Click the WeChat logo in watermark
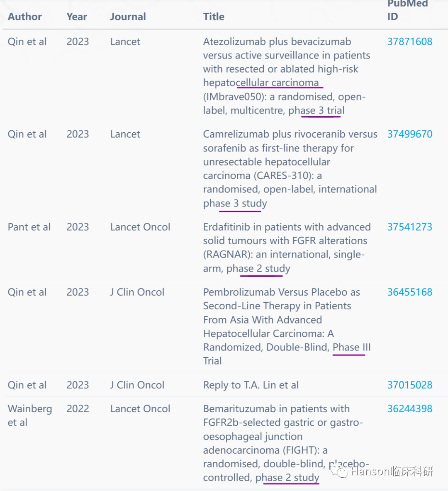The width and height of the screenshot is (448, 491). [x=339, y=472]
